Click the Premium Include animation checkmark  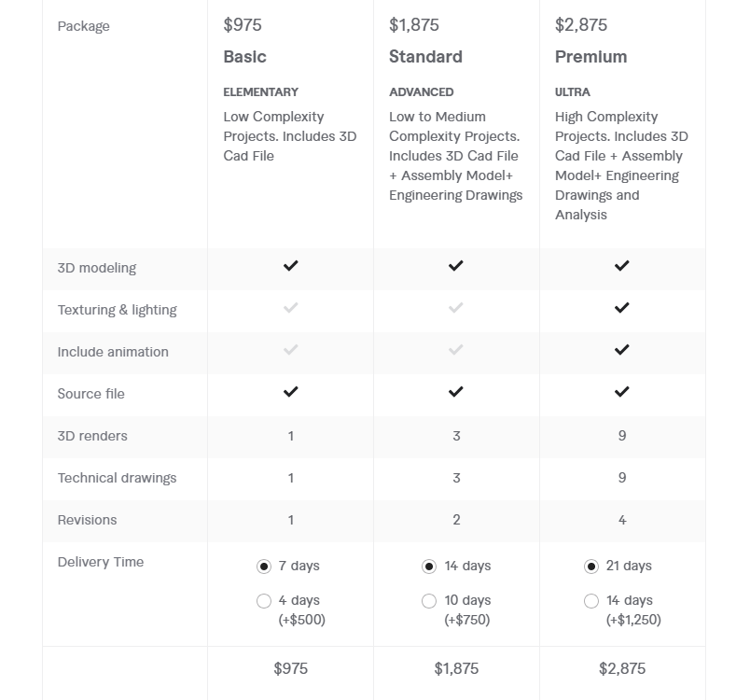(621, 350)
